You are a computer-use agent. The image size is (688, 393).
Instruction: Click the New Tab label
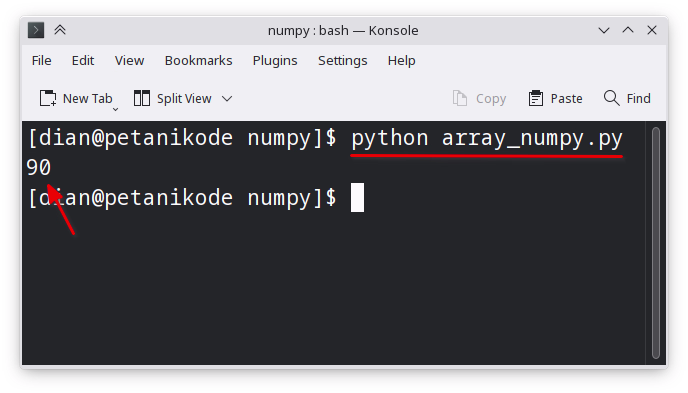click(87, 99)
